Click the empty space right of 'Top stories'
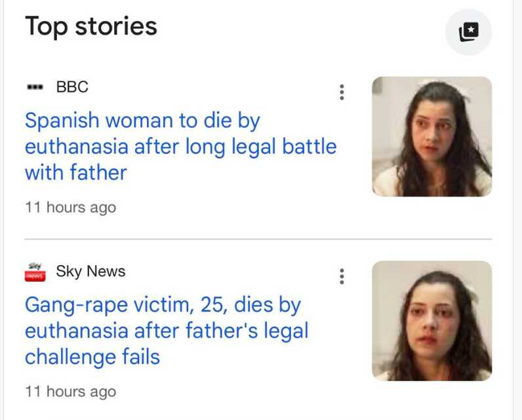 tap(295, 28)
